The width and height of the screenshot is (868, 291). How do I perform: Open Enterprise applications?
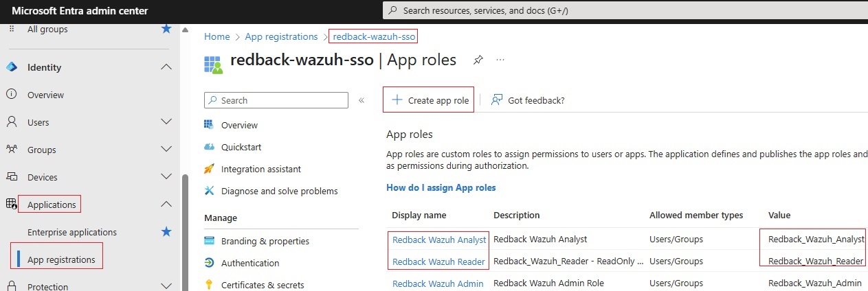(x=72, y=232)
